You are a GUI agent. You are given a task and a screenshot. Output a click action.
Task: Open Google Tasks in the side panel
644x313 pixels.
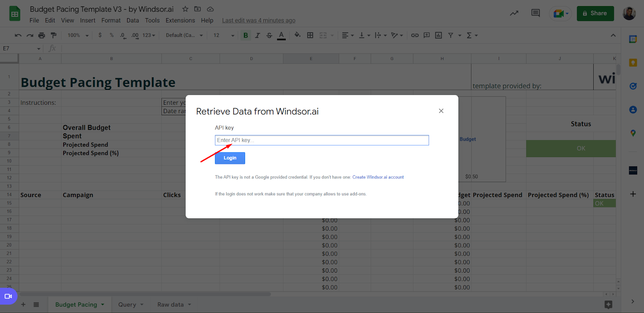coord(633,86)
